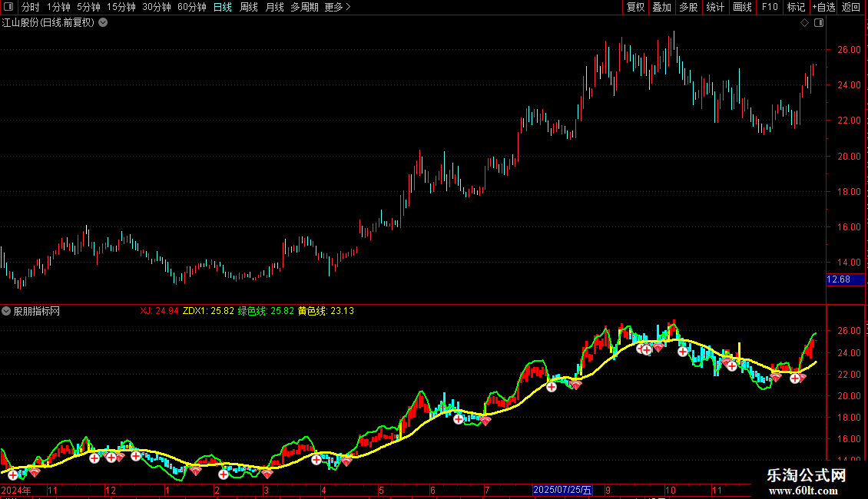Select the 日线 daily tab
Viewport: 868px width, 499px height.
pos(223,7)
